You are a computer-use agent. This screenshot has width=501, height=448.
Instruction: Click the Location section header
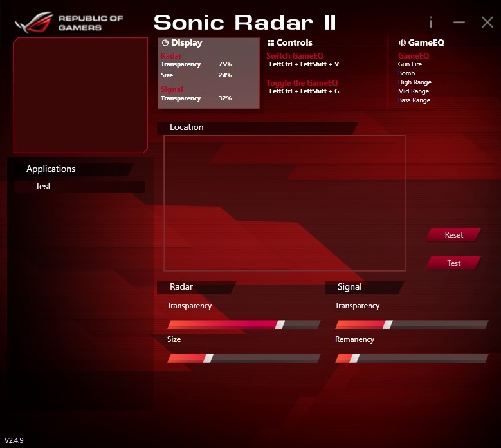(x=257, y=127)
